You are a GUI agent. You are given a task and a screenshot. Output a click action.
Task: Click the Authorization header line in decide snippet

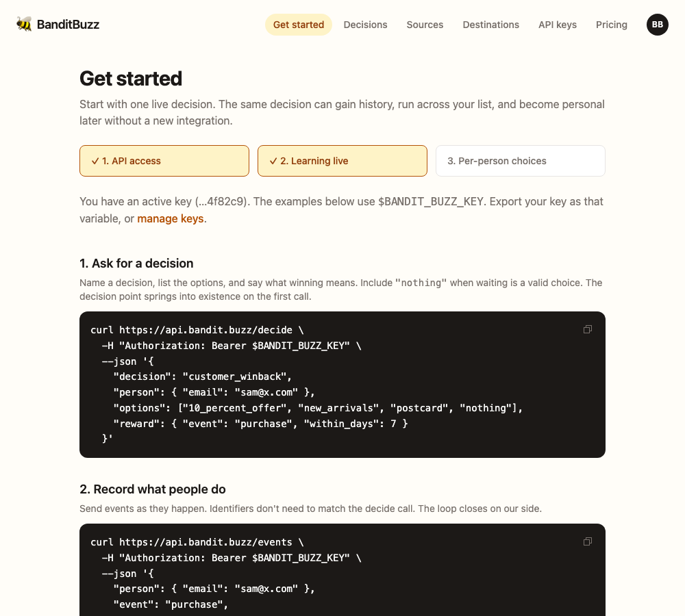[x=232, y=346]
